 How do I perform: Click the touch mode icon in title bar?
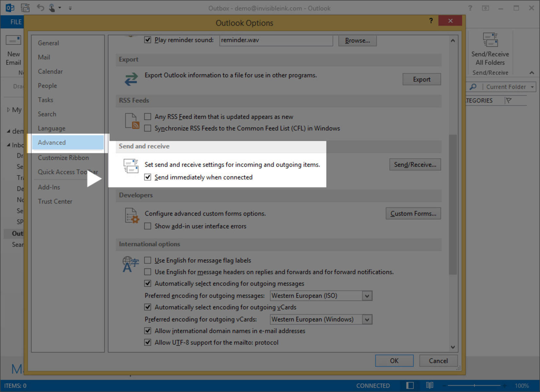tap(52, 8)
